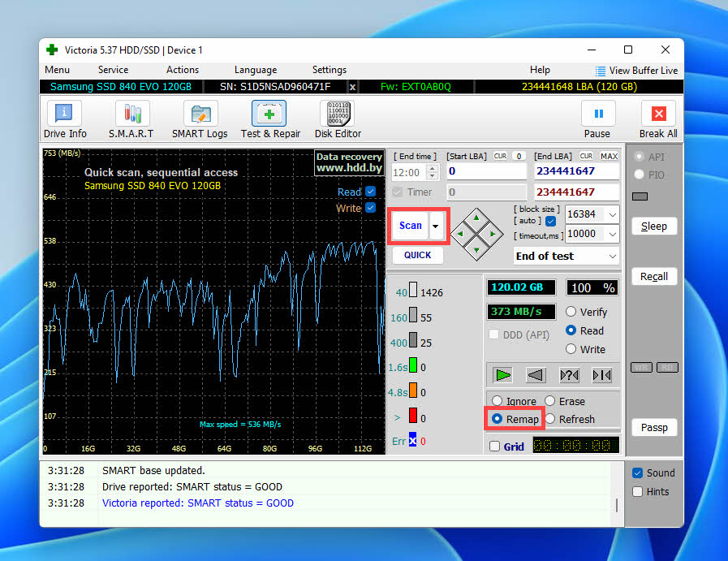Pause the running scan

[597, 119]
